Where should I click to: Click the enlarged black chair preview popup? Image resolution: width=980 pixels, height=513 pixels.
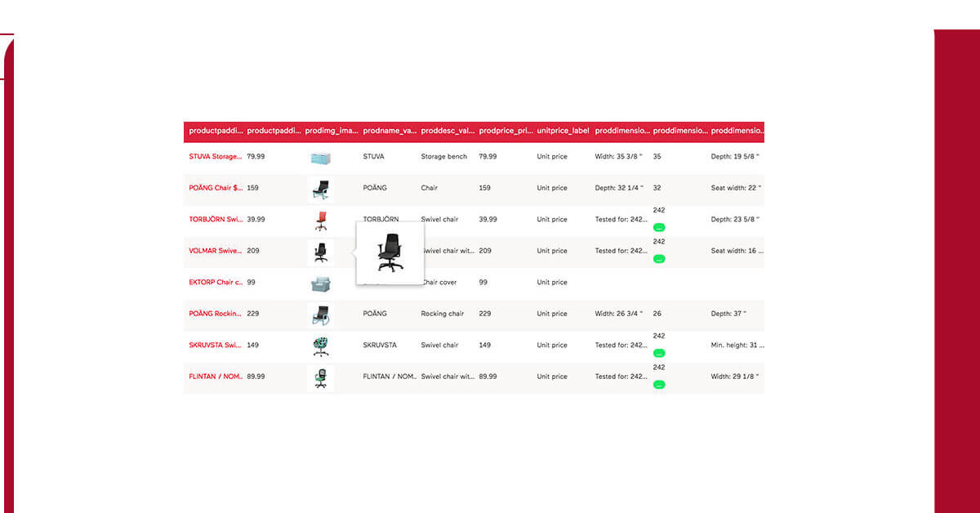(x=390, y=252)
